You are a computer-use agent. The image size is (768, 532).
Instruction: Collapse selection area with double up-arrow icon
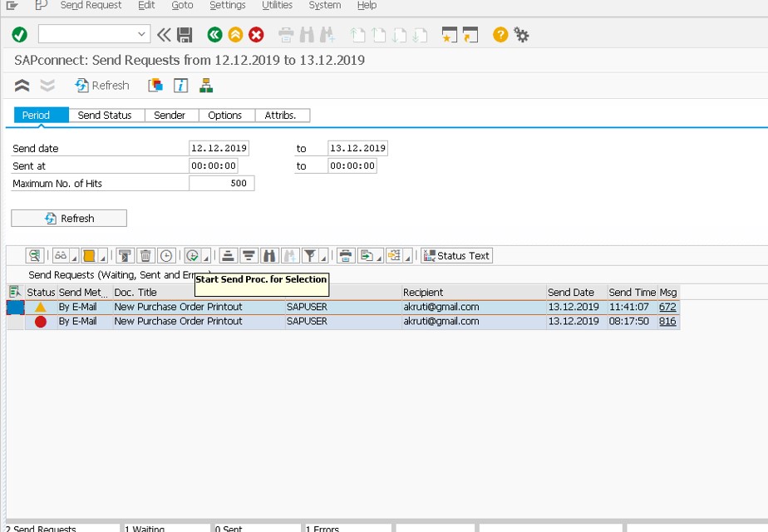pyautogui.click(x=22, y=86)
